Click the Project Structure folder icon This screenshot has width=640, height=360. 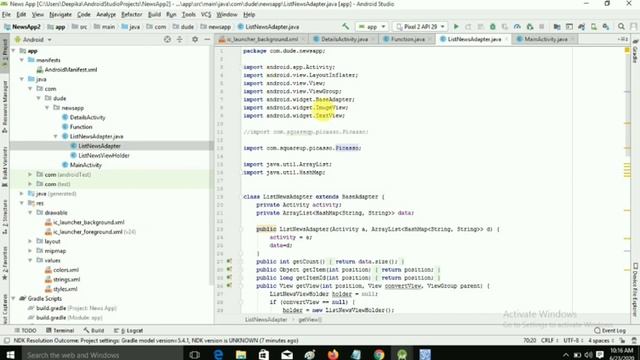[557, 27]
